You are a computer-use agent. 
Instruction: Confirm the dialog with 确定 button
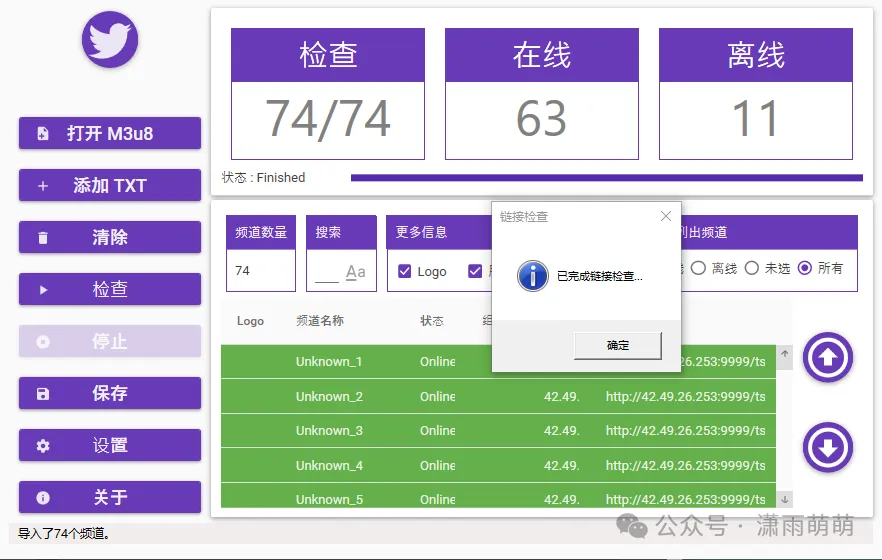click(618, 345)
